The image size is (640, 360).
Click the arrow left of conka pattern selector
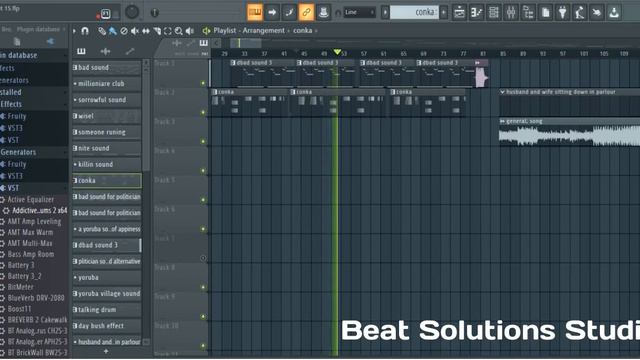(x=385, y=12)
